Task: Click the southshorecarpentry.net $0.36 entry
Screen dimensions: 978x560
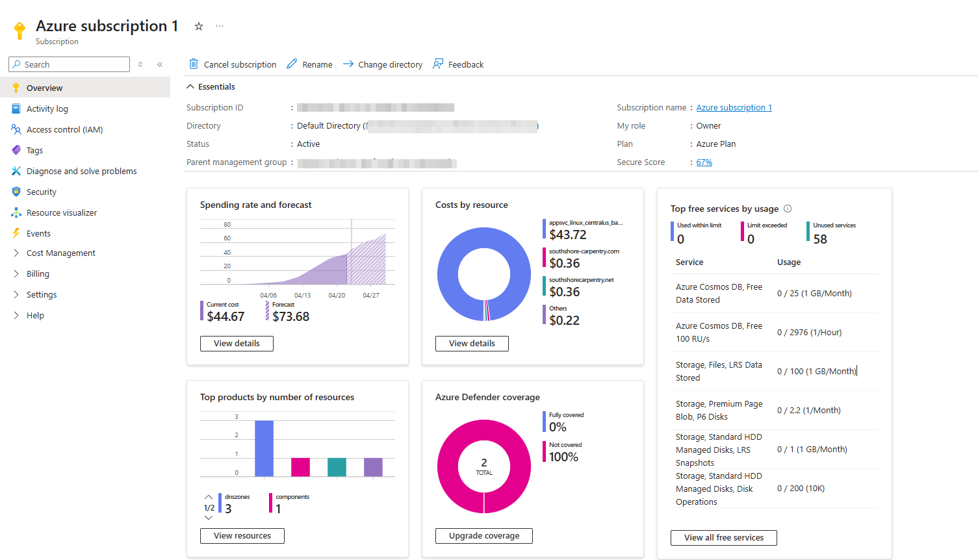Action: tap(579, 287)
